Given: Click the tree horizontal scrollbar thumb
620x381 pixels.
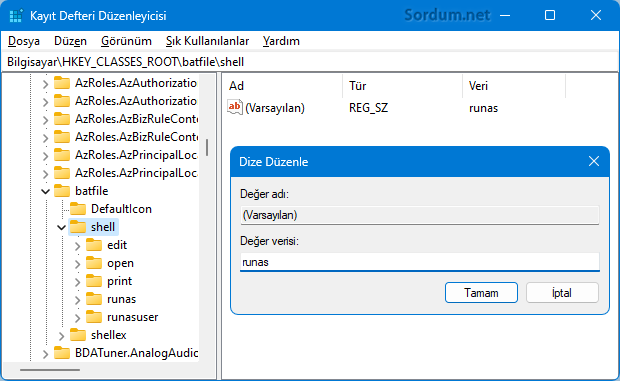Looking at the screenshot, I should (x=50, y=370).
